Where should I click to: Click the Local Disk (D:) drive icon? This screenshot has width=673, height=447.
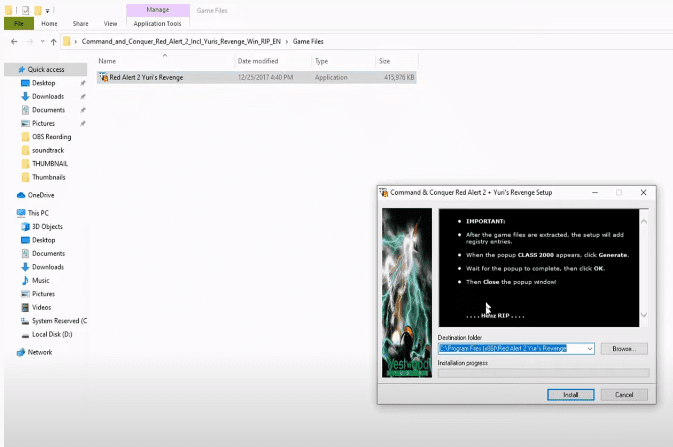pyautogui.click(x=25, y=334)
